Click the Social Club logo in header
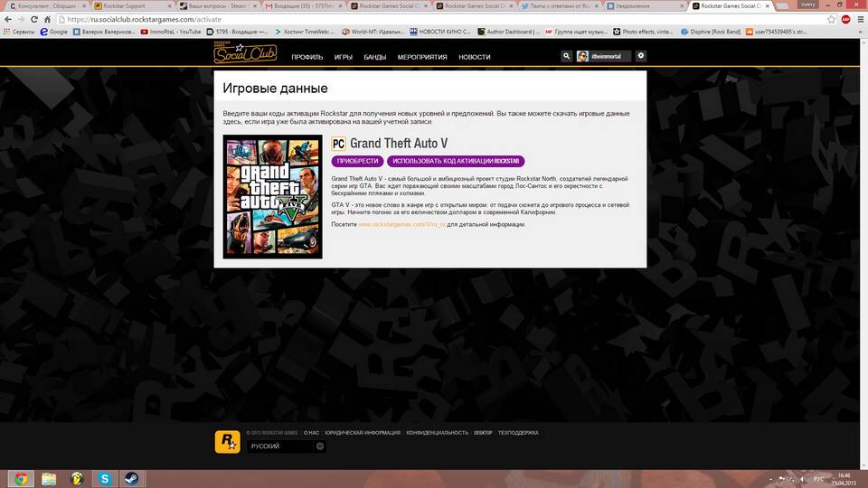The height and width of the screenshot is (488, 868). click(232, 54)
